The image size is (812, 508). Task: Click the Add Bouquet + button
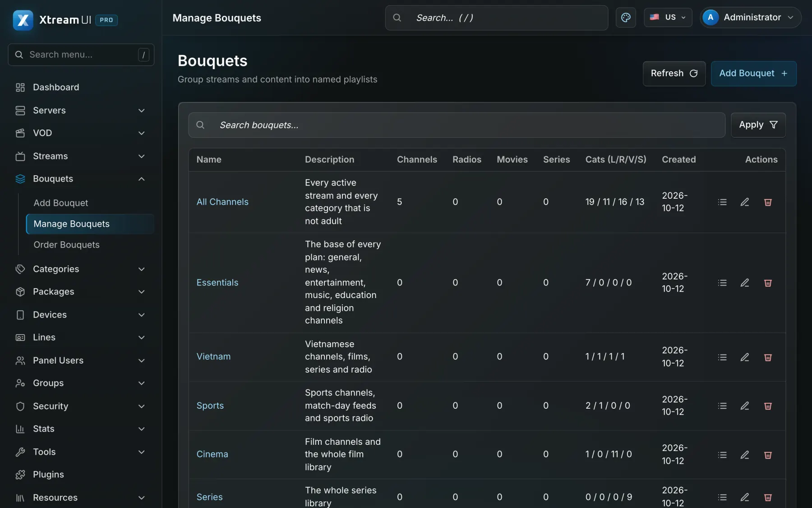(753, 74)
